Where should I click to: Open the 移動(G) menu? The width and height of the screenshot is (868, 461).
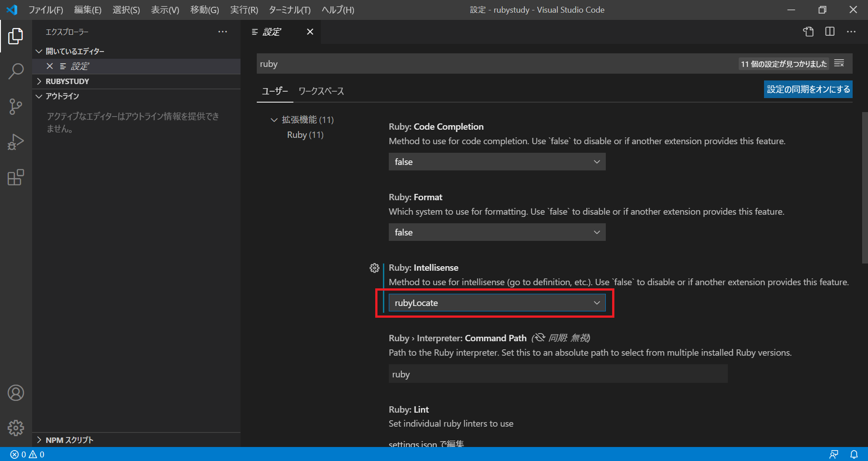coord(204,9)
